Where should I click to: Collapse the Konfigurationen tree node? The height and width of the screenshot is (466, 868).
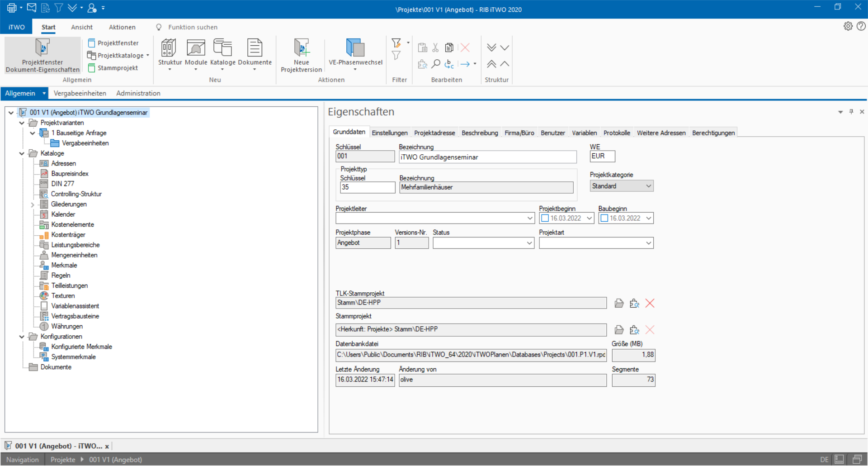(22, 337)
